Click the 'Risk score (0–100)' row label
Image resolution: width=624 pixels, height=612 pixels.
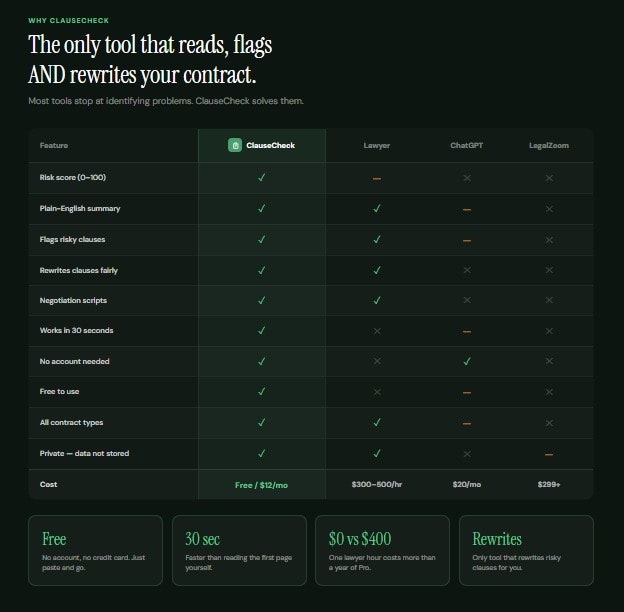[73, 177]
